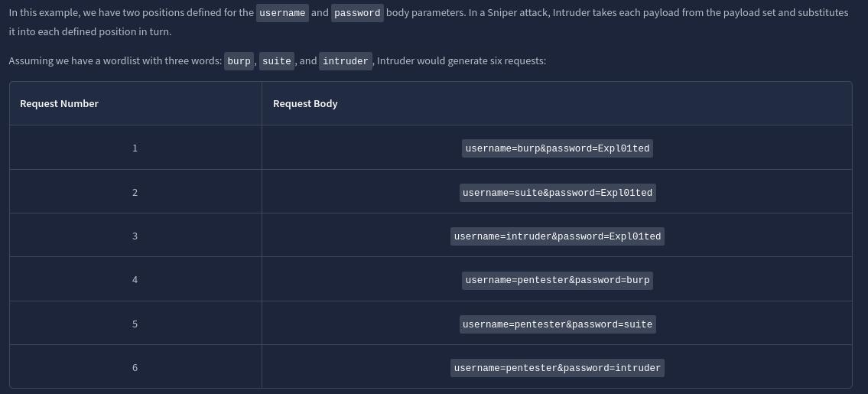Screen dimensions: 868x394
Task: Click request number 6 in the table
Action: pyautogui.click(x=135, y=368)
